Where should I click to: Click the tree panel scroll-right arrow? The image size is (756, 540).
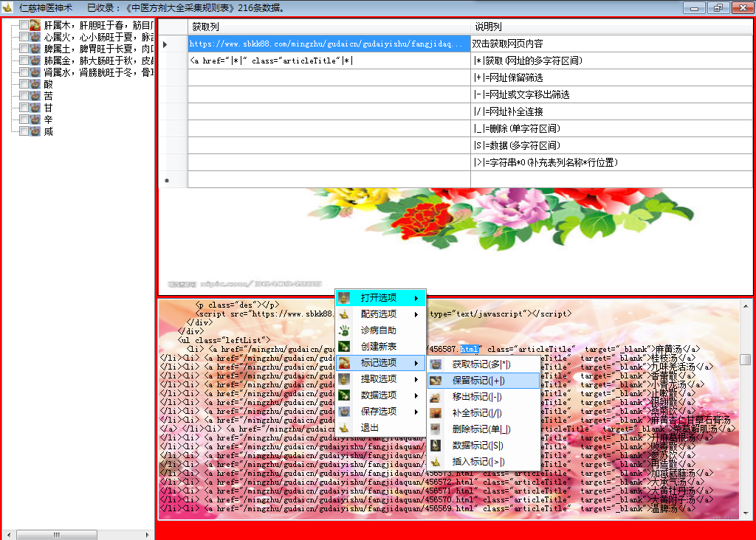[148, 535]
